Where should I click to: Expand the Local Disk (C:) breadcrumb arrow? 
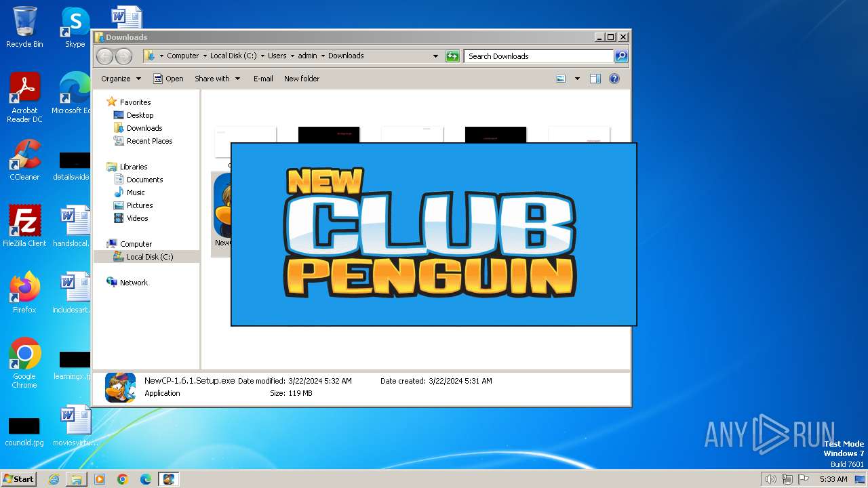pos(262,56)
